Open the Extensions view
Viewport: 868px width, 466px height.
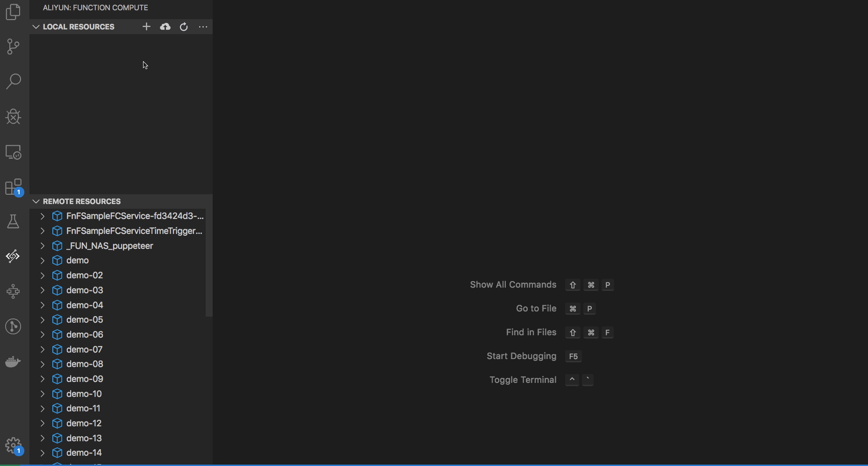pyautogui.click(x=13, y=187)
